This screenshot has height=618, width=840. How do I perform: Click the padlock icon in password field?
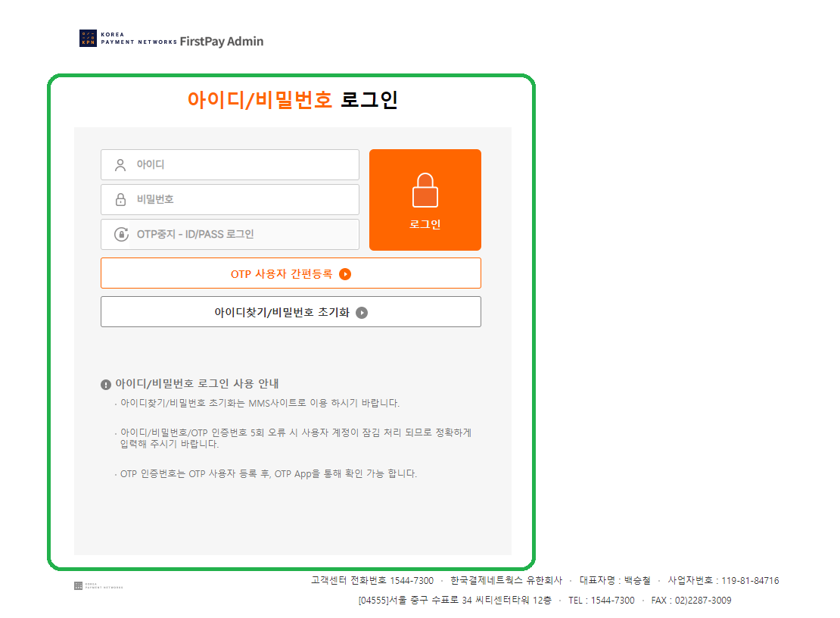(x=120, y=199)
